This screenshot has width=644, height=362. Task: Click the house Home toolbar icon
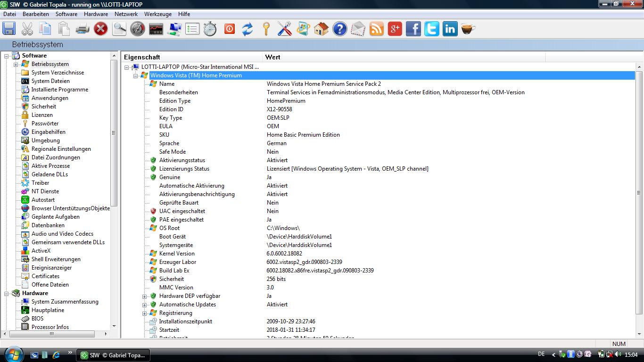pyautogui.click(x=321, y=29)
